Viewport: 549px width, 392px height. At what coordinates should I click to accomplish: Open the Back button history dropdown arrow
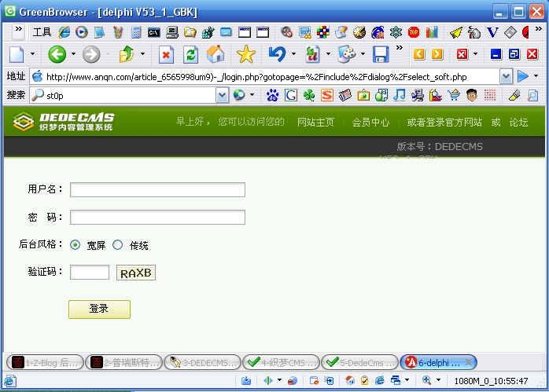pyautogui.click(x=73, y=54)
